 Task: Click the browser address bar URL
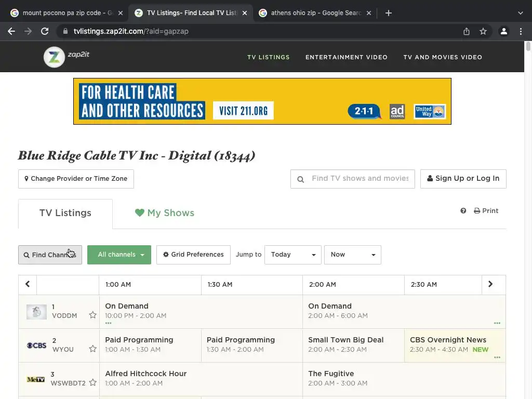point(131,31)
